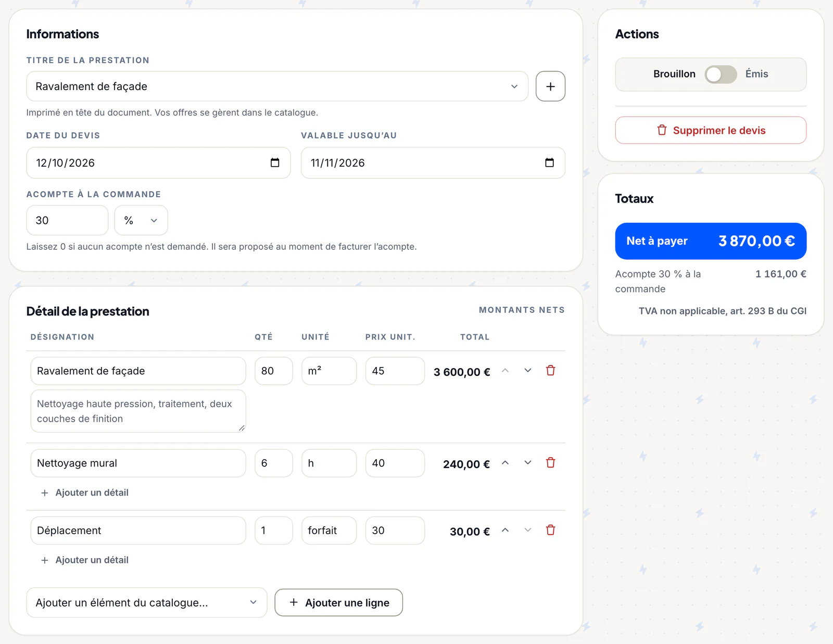Edit the unit price field showing 40
833x644 pixels.
395,463
